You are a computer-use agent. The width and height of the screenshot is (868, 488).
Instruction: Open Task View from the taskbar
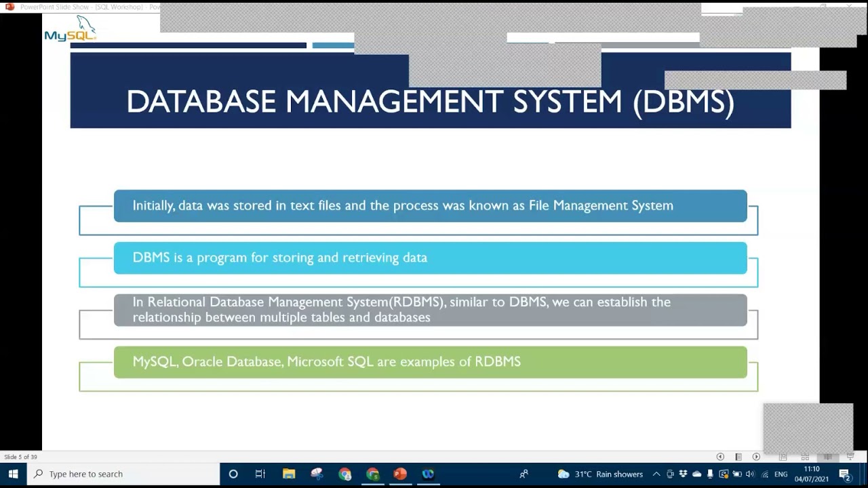point(260,474)
